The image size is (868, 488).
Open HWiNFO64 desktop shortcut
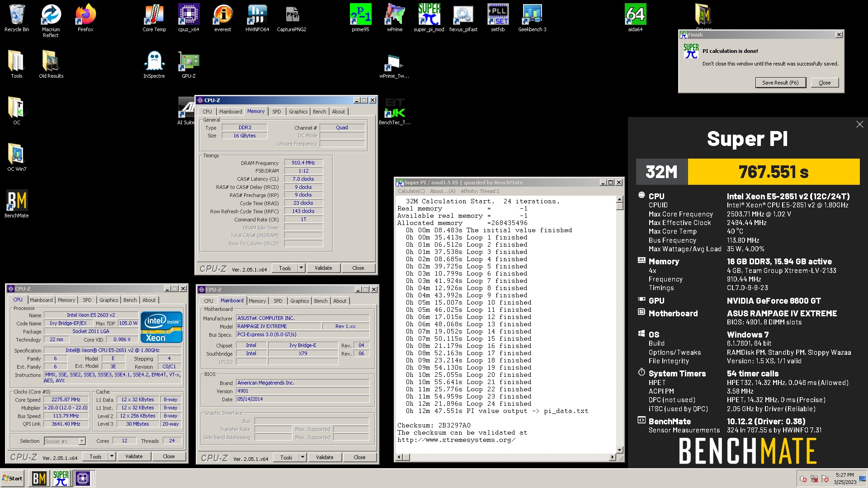(x=257, y=18)
